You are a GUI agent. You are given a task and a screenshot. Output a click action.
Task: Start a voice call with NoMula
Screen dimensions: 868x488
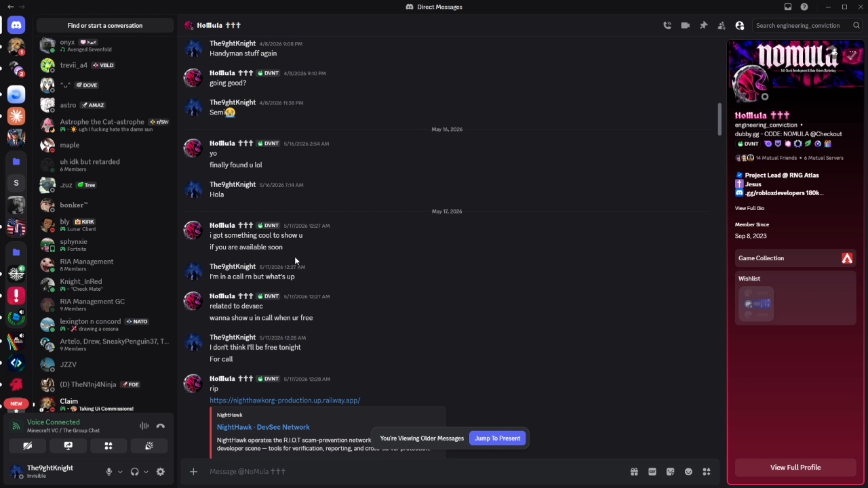(667, 26)
